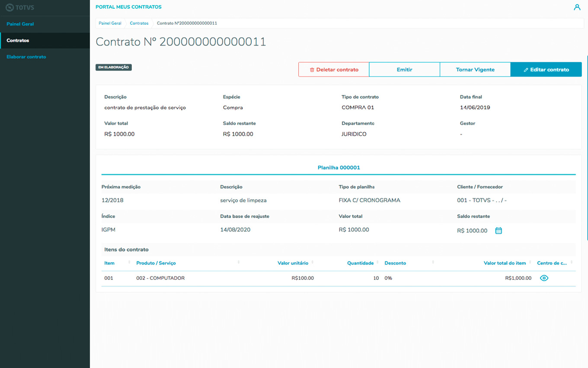Click the Tornar Vigente button
This screenshot has height=368, width=588.
point(475,70)
